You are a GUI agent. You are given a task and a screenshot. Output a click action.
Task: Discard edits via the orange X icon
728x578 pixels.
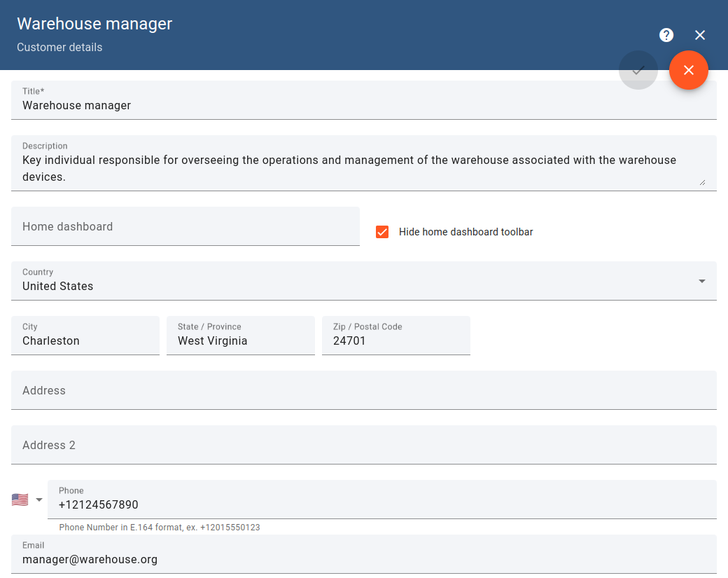coord(689,70)
